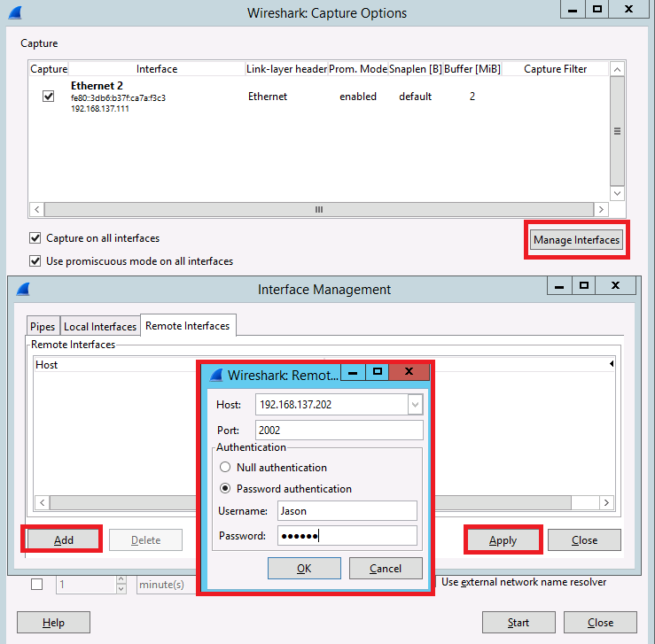
Task: Click Add to add a remote interface
Action: pyautogui.click(x=64, y=540)
